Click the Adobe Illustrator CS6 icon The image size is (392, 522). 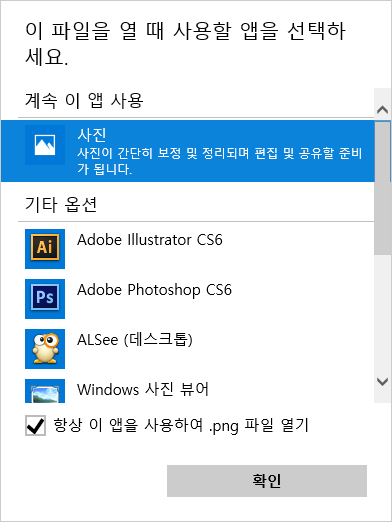coord(45,249)
